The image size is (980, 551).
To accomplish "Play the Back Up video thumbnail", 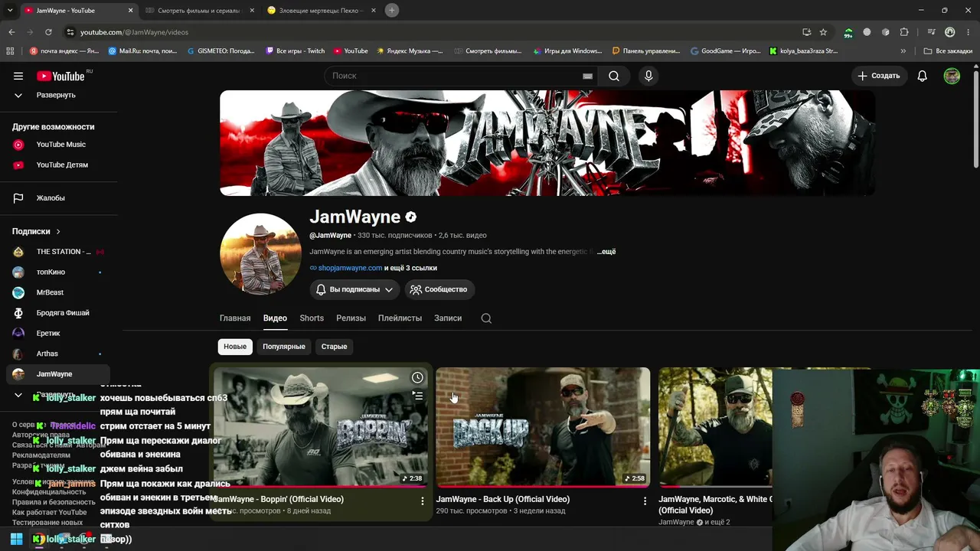I will tap(543, 427).
